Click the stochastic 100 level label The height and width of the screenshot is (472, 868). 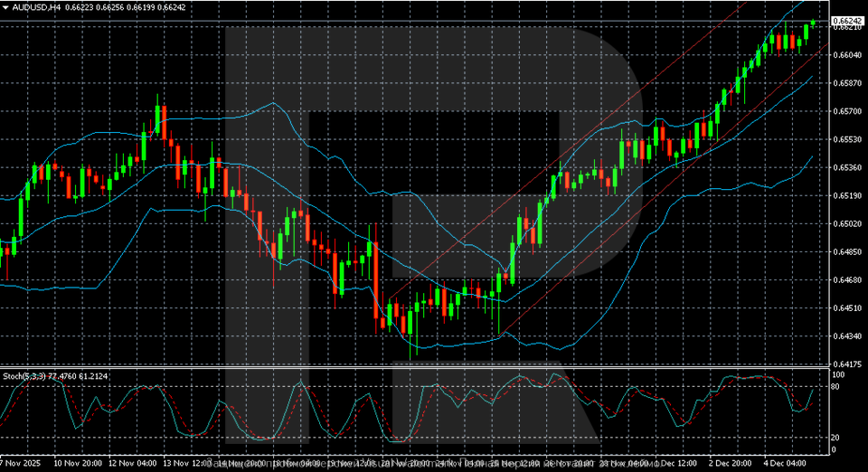[x=837, y=374]
